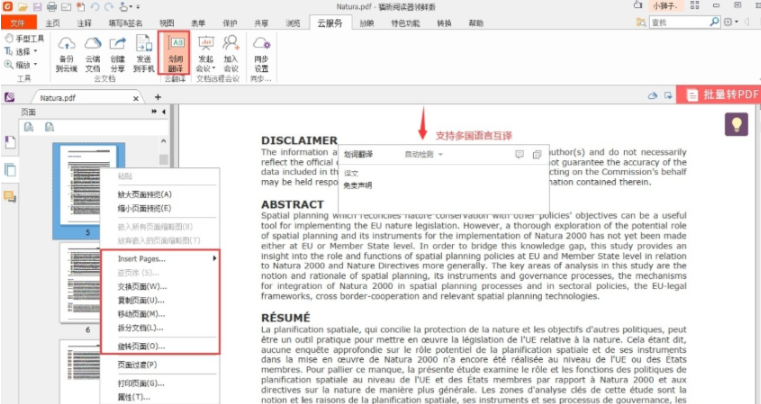Collapse the 页面 thumbnails panel arrow
Viewport: 761px width, 404px height.
[164, 112]
